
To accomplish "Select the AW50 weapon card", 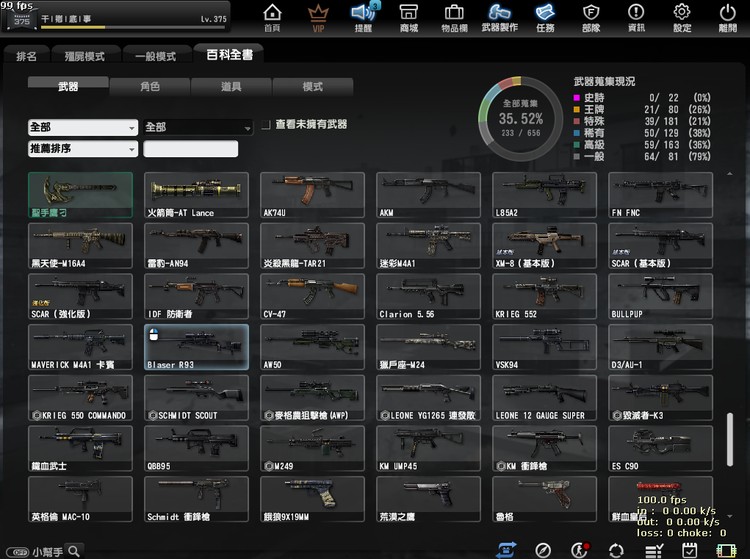I will click(312, 347).
